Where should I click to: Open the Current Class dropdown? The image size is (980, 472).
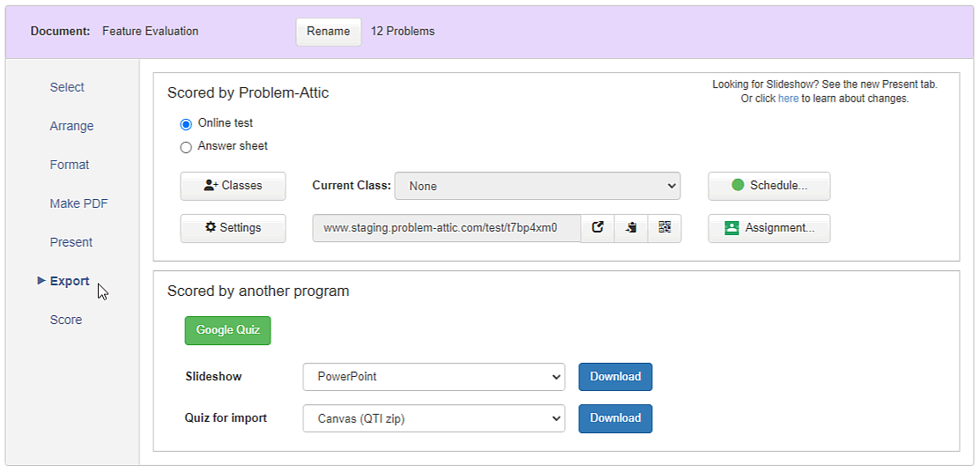[538, 186]
